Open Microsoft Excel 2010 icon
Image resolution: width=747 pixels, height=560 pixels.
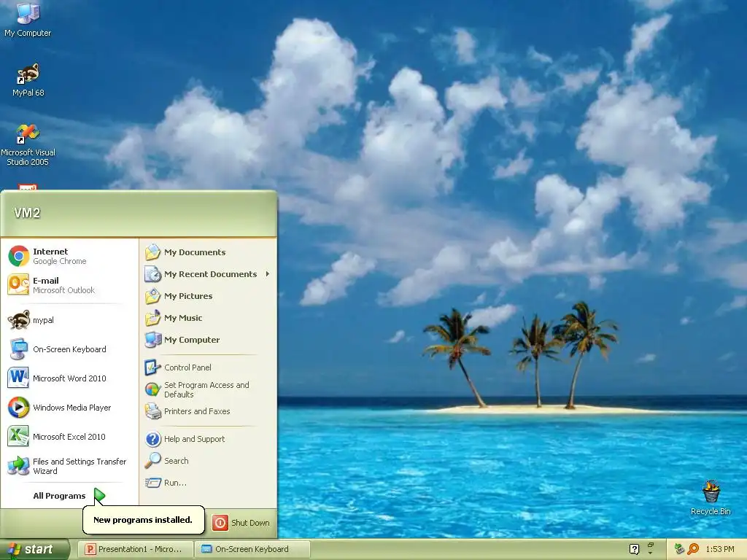[x=18, y=436]
